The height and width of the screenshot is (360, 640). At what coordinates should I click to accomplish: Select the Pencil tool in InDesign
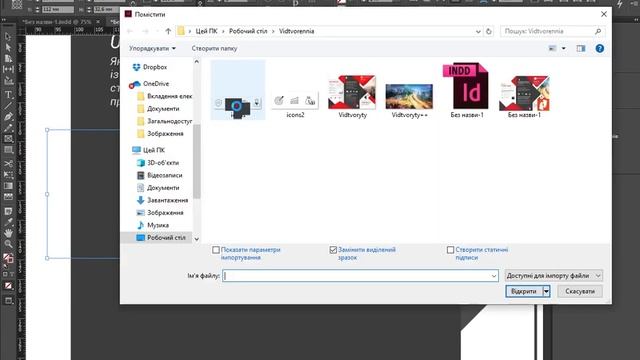(x=8, y=128)
